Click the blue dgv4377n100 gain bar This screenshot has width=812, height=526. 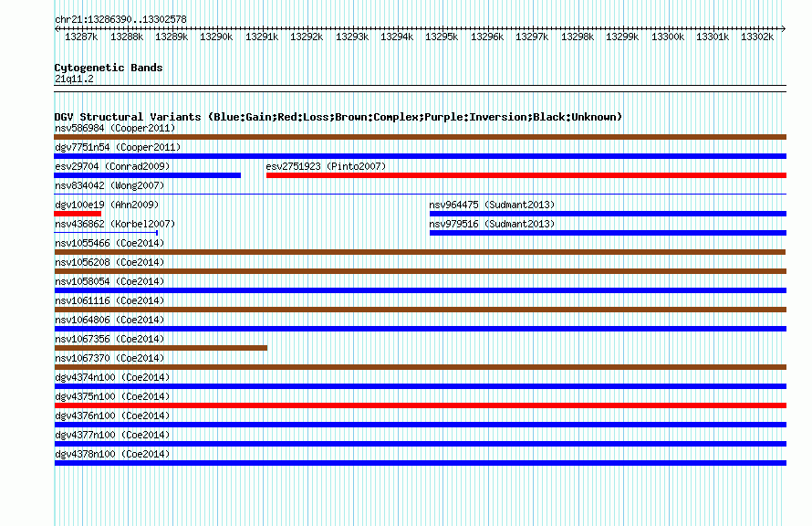tap(420, 444)
